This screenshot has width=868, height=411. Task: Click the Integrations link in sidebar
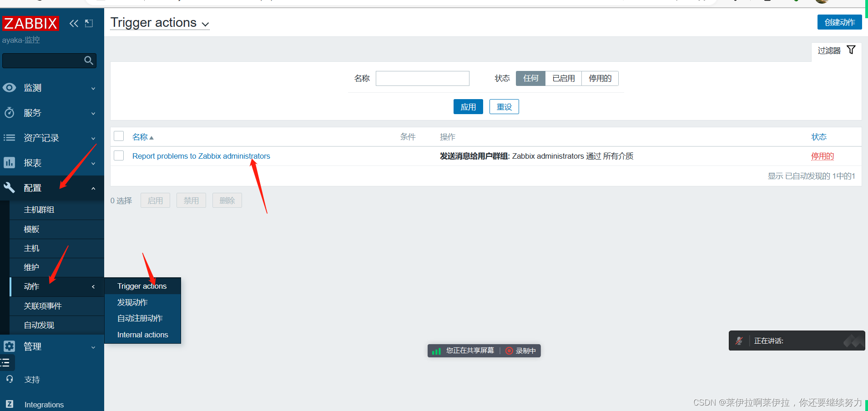(x=44, y=405)
